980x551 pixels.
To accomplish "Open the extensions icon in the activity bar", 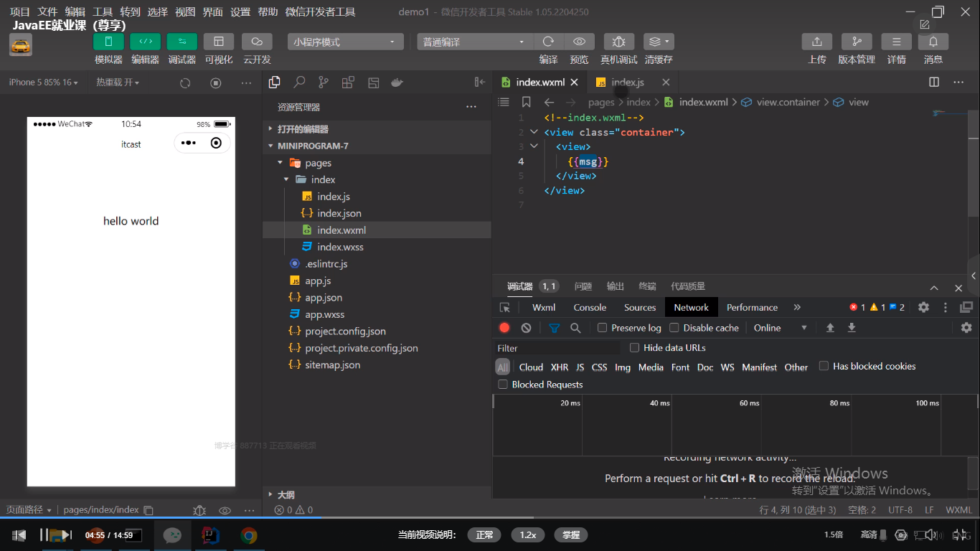I will (x=348, y=83).
